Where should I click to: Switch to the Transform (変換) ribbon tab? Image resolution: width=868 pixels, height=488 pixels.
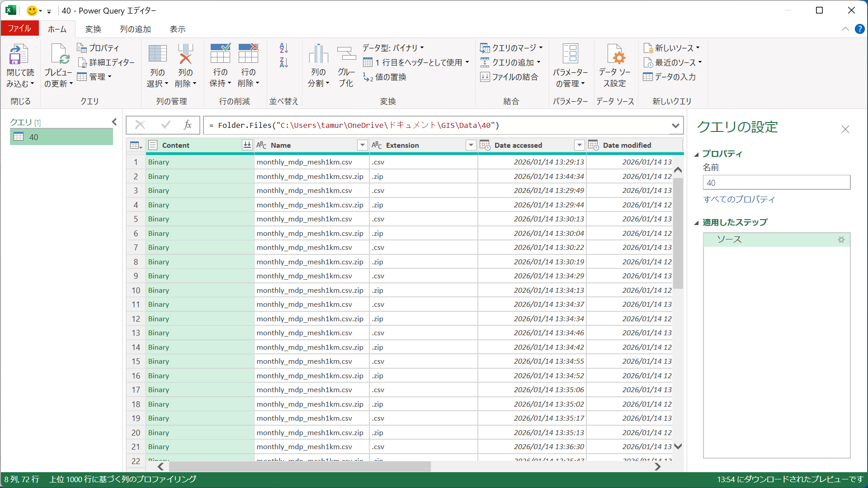tap(93, 29)
